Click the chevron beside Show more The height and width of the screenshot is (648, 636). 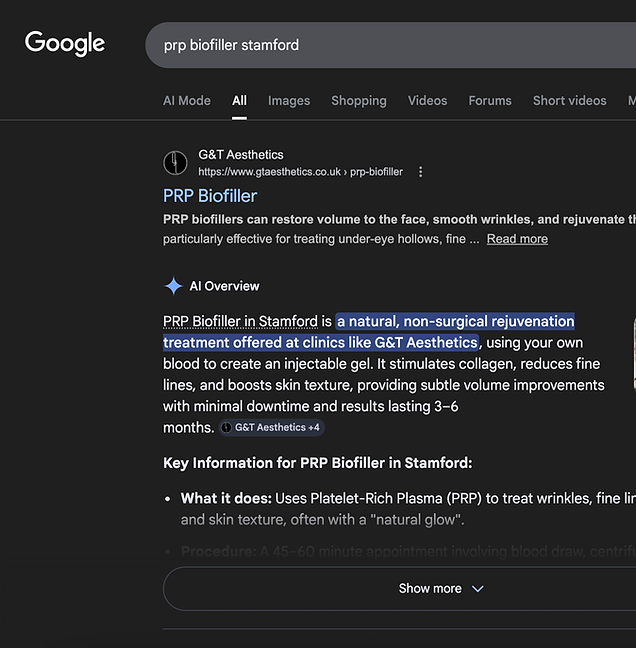coord(478,589)
